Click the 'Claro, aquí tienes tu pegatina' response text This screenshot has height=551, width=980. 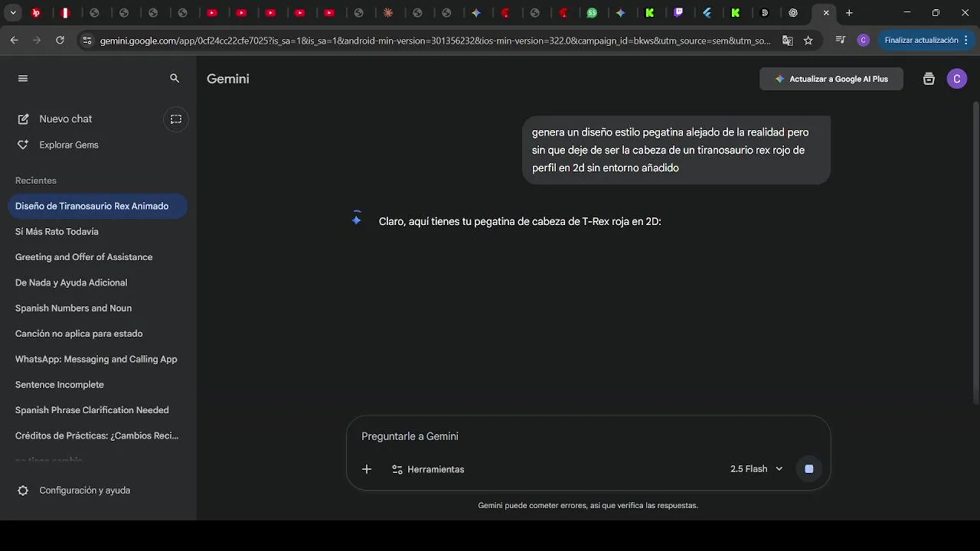pos(520,221)
